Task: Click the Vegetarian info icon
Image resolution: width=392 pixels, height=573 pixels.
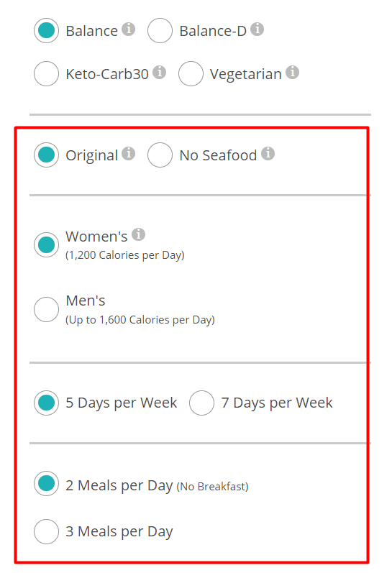Action: (x=292, y=72)
